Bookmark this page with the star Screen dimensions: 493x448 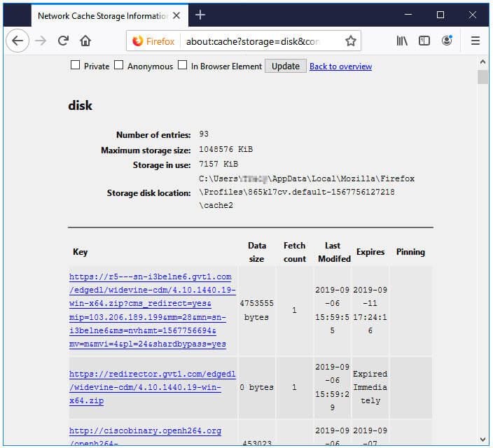pyautogui.click(x=351, y=41)
